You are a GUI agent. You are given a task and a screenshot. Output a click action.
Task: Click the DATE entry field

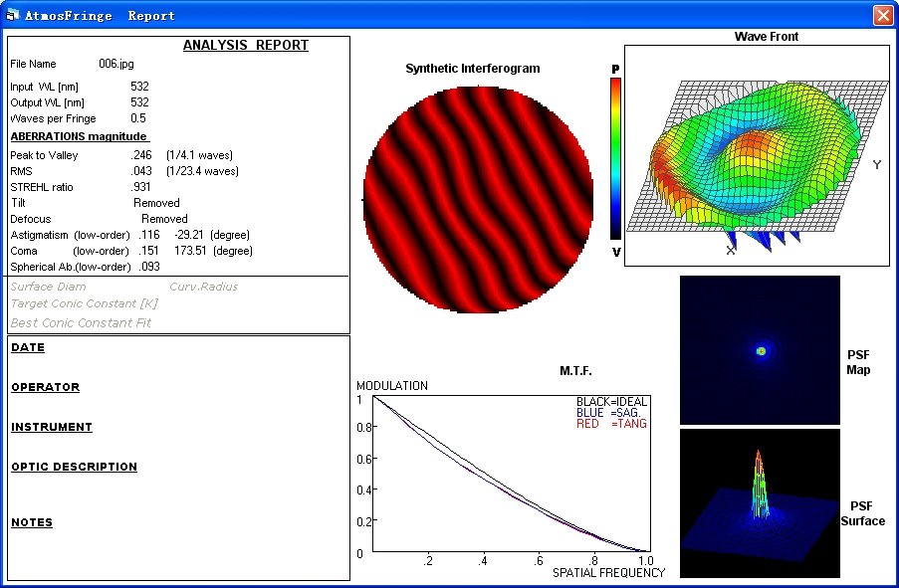click(27, 347)
